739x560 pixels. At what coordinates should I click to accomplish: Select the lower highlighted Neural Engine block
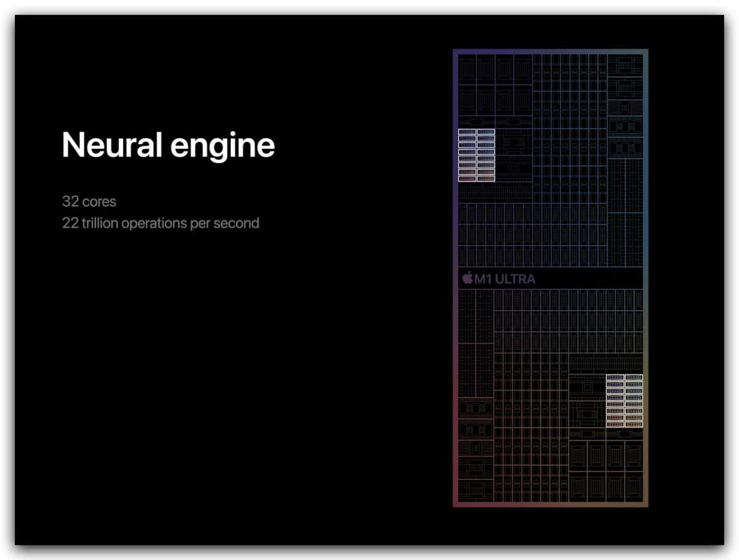pos(624,401)
